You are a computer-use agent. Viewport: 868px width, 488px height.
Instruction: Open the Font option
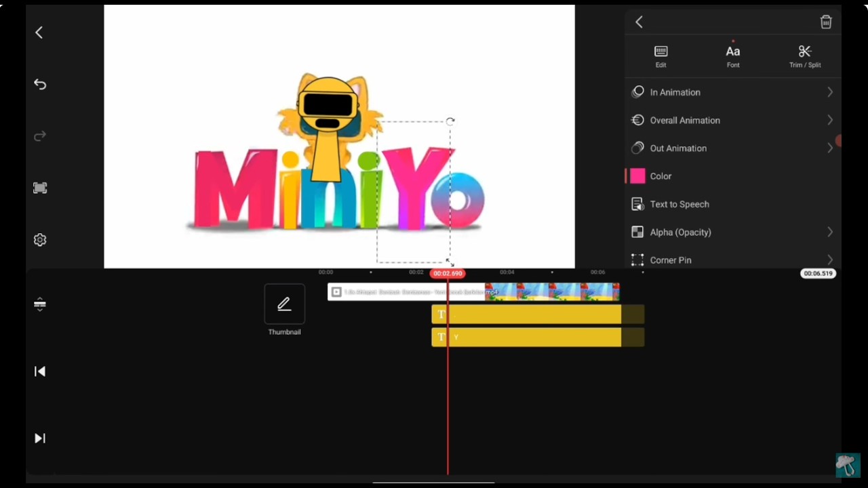pos(733,56)
